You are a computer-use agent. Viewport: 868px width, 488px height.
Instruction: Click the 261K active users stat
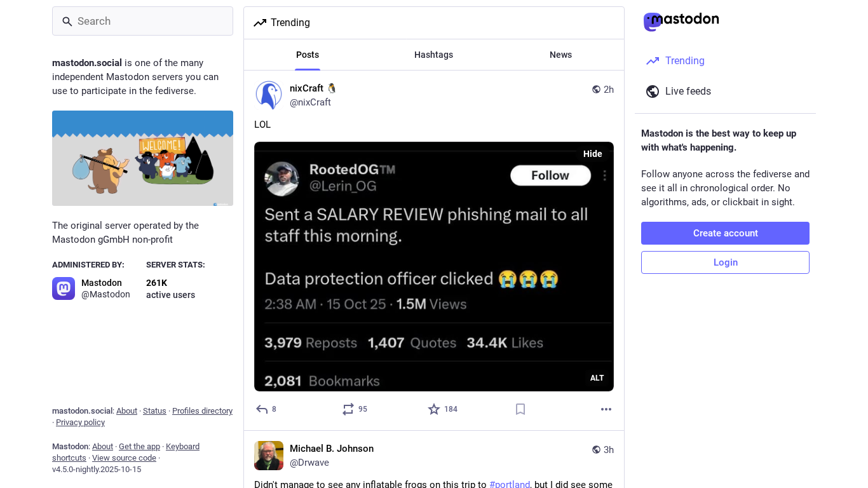point(170,288)
